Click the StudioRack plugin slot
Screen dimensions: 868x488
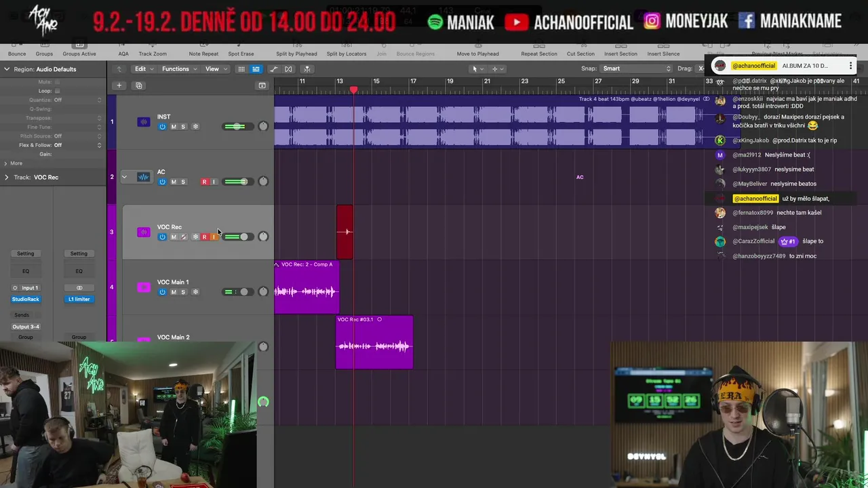click(26, 299)
